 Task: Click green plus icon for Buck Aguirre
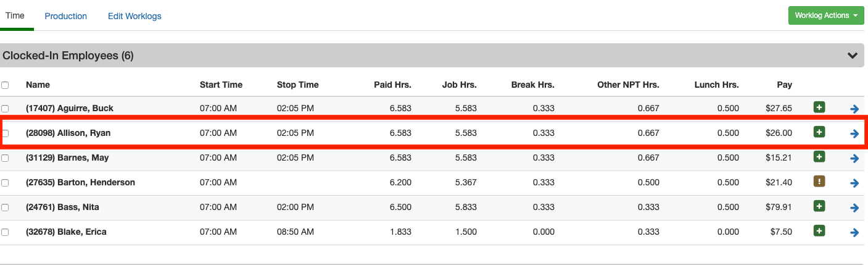coord(819,107)
